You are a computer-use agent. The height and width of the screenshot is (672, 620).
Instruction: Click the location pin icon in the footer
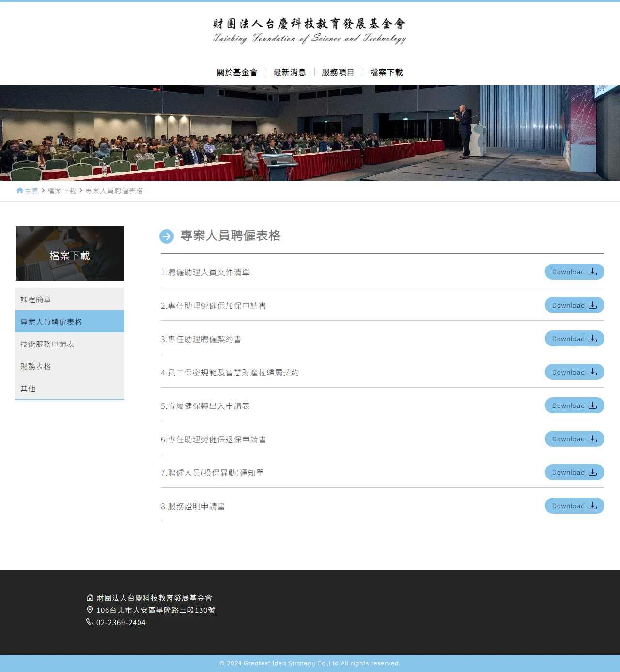tap(90, 610)
